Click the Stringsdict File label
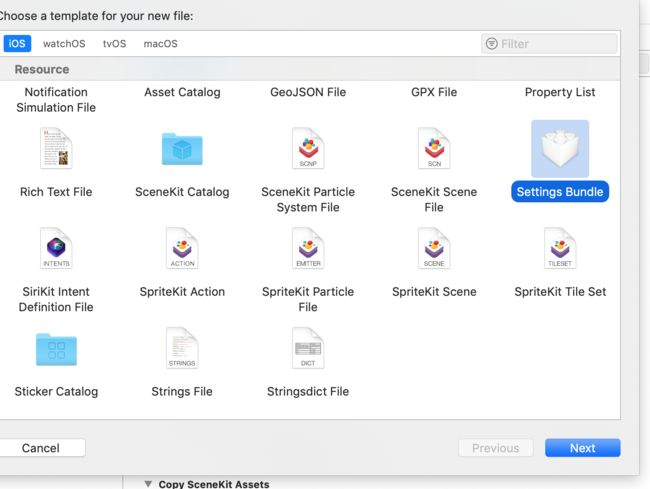This screenshot has width=650, height=489. [x=308, y=392]
